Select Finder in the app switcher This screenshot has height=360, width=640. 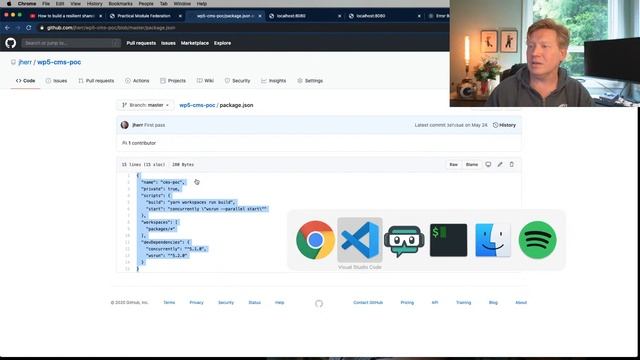click(493, 240)
